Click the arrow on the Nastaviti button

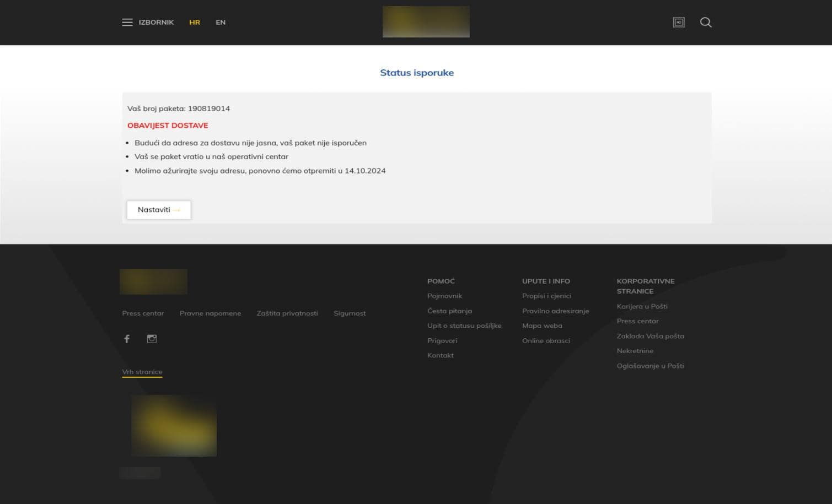176,210
